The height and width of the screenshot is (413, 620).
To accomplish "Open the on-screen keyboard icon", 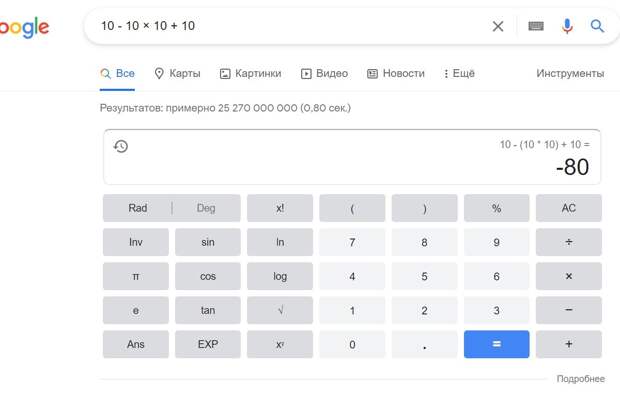I will 536,26.
